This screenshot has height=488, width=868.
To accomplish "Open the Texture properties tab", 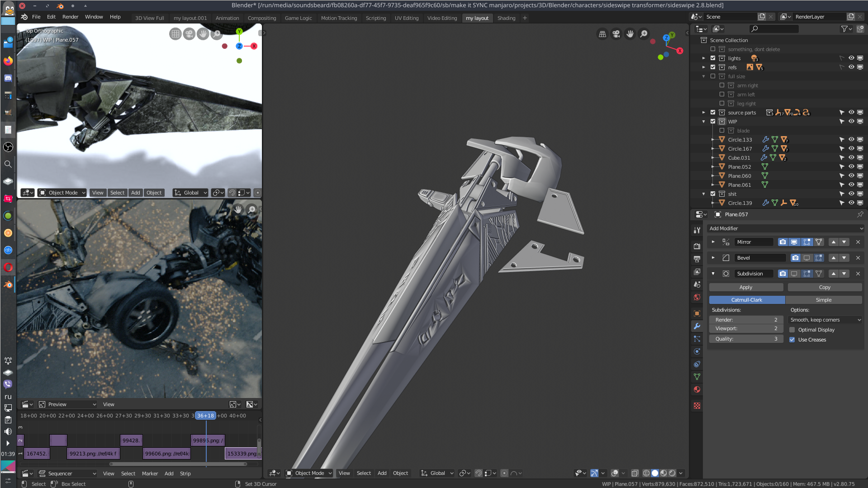I will click(697, 406).
